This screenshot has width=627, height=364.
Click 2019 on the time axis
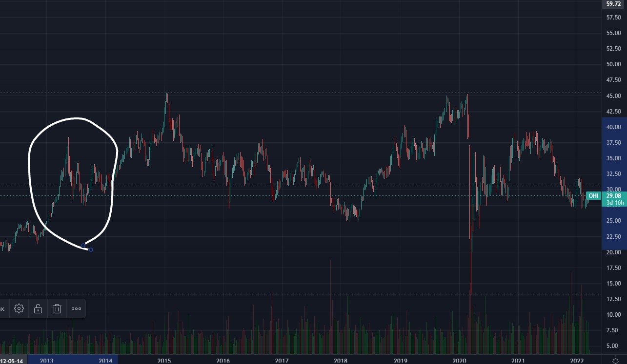point(400,361)
